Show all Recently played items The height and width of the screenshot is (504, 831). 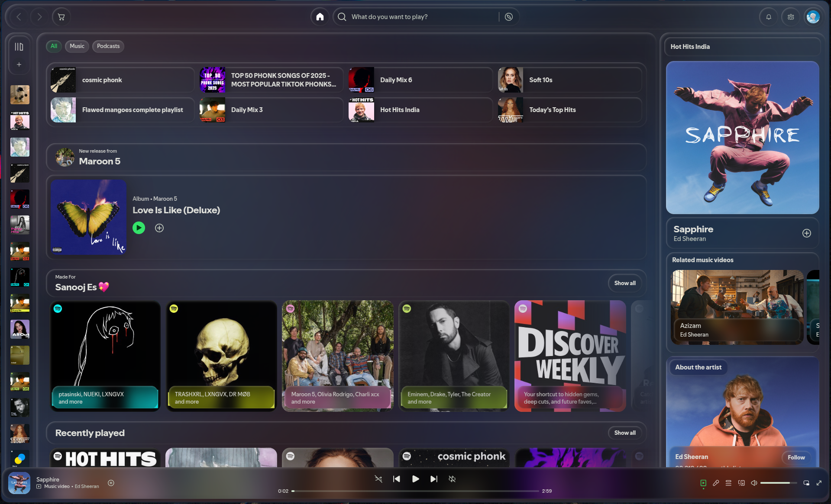pos(625,433)
